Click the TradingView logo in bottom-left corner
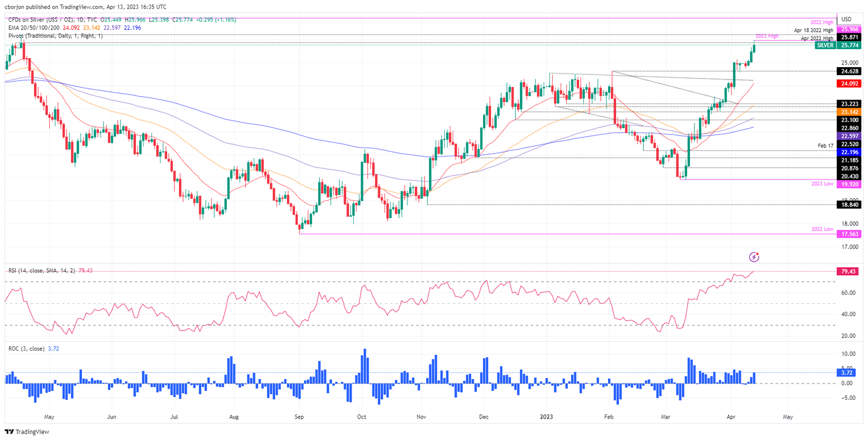This screenshot has width=868, height=440. [x=25, y=432]
